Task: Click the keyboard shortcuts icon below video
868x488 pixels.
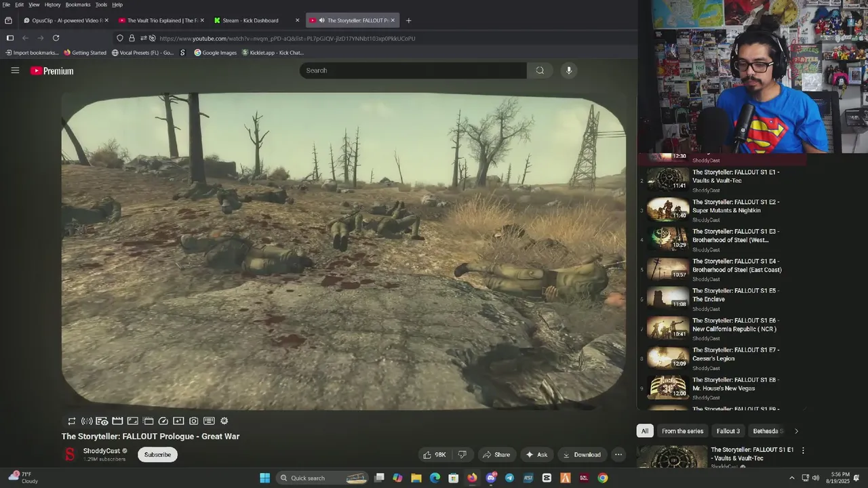Action: pyautogui.click(x=209, y=421)
